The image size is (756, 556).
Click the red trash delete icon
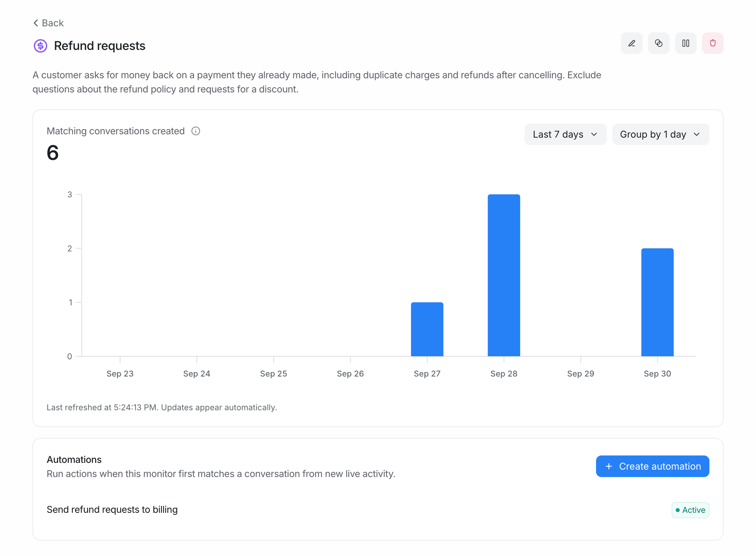click(712, 43)
